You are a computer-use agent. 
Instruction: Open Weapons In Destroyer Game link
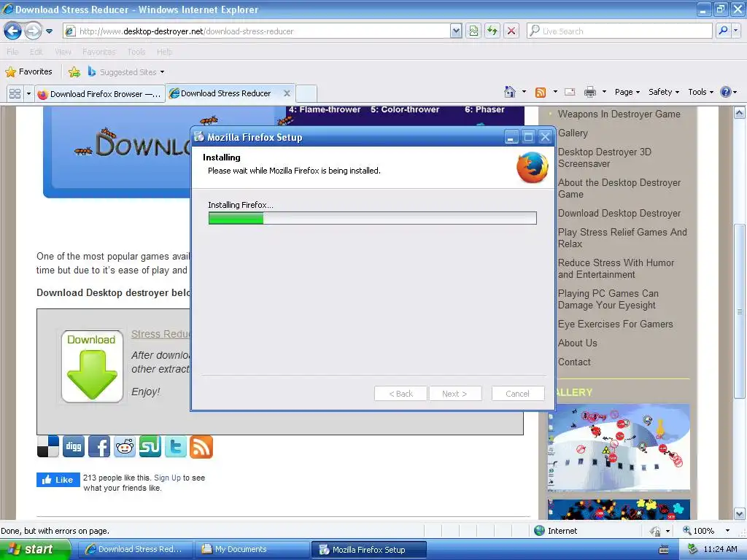tap(619, 114)
